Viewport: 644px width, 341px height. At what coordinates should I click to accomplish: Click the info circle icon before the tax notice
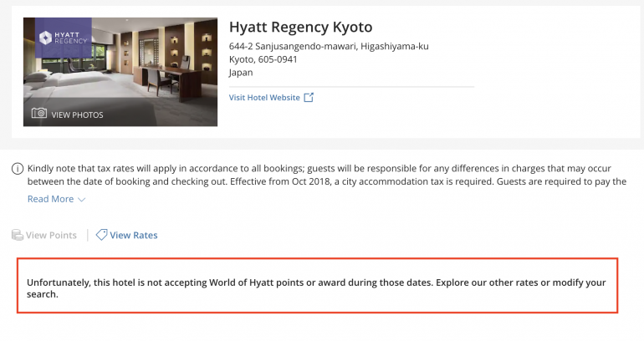17,169
